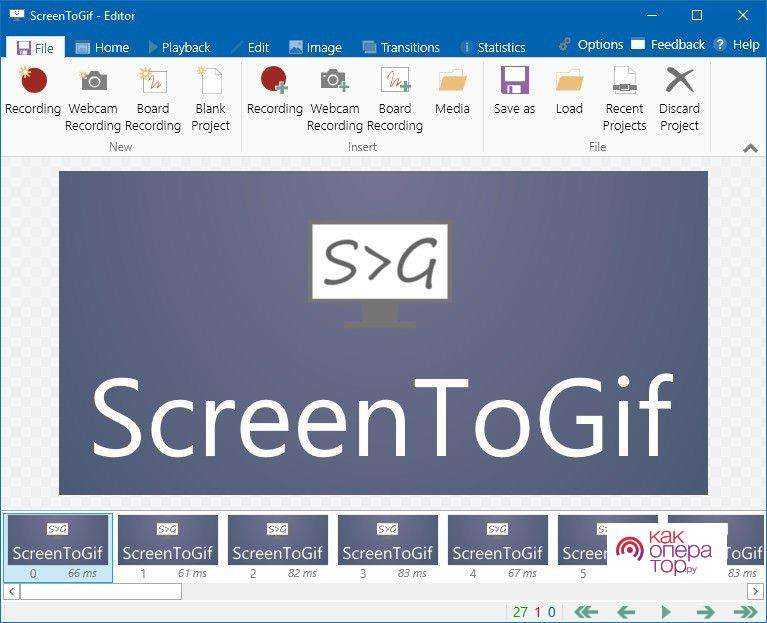The width and height of the screenshot is (767, 623).
Task: Select frame 0 thumbnail, 66 ms
Action: 58,547
